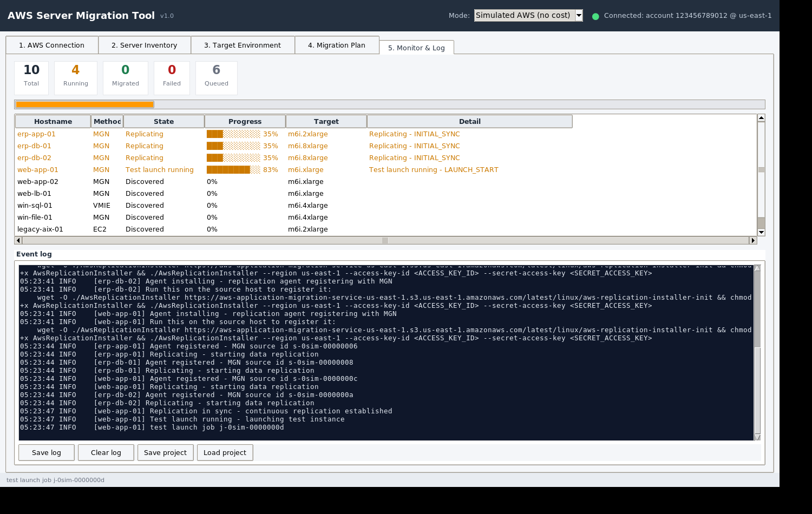This screenshot has width=812, height=514.
Task: Click the Running count card
Action: click(x=76, y=78)
